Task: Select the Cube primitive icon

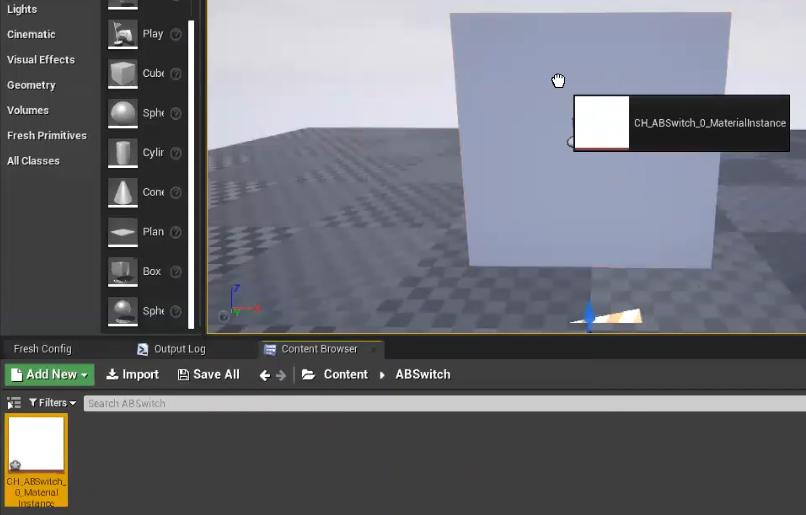Action: point(123,73)
